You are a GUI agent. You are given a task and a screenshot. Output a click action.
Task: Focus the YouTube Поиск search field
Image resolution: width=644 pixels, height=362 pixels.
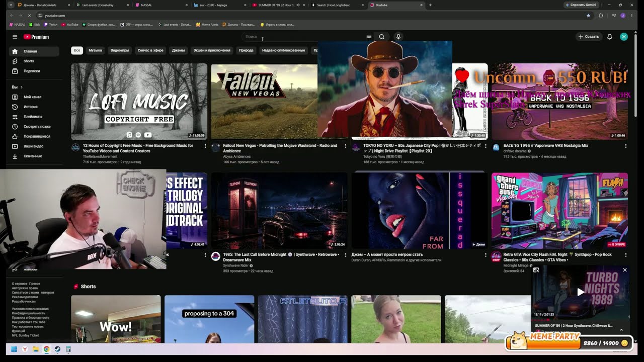click(x=303, y=37)
